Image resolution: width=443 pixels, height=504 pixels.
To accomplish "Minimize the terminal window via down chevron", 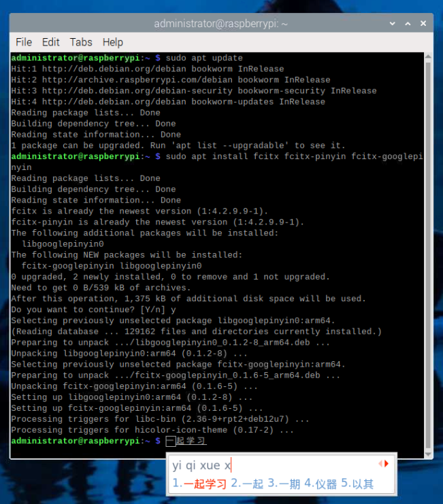I will (x=392, y=23).
